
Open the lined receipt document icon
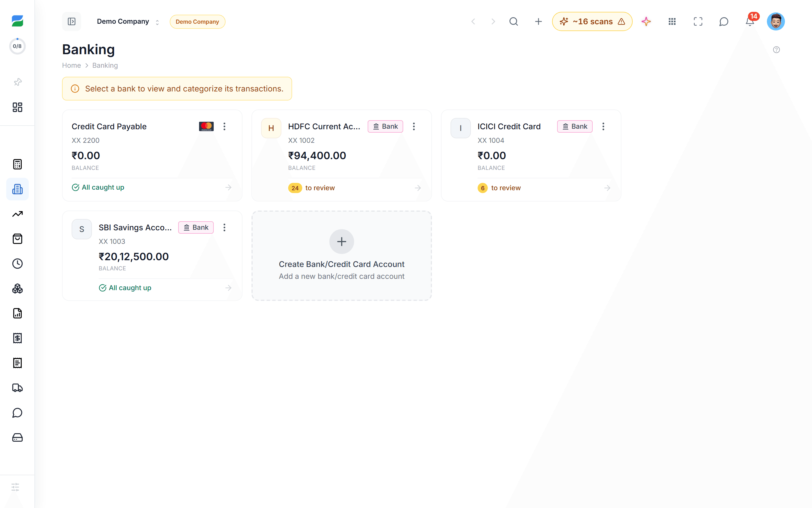click(17, 363)
